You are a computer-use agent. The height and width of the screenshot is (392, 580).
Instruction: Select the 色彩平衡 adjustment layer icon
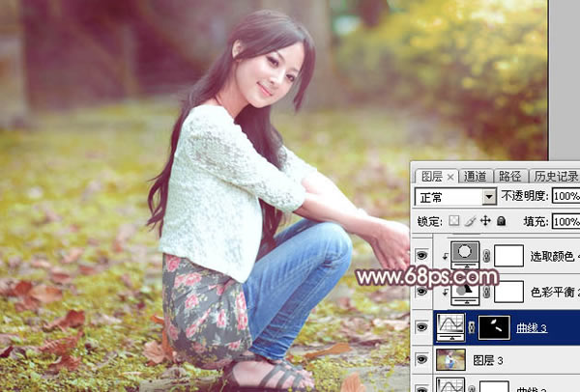point(465,294)
